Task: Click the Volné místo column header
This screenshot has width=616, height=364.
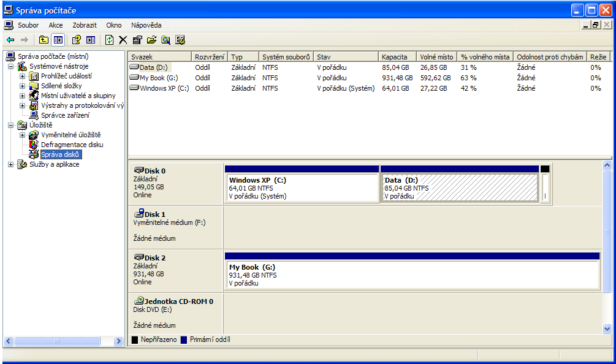Action: [436, 57]
